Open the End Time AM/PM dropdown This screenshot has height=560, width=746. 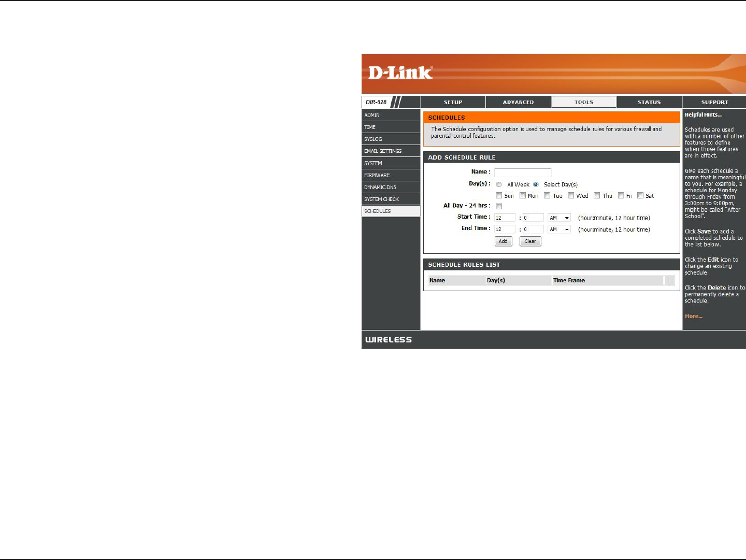tap(559, 229)
